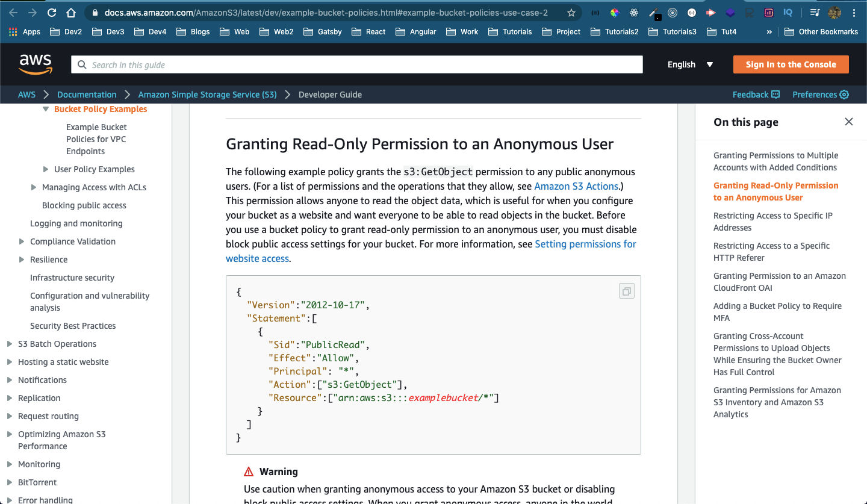Viewport: 867px width, 504px height.
Task: Expand User Policy Examples tree item
Action: tap(46, 169)
